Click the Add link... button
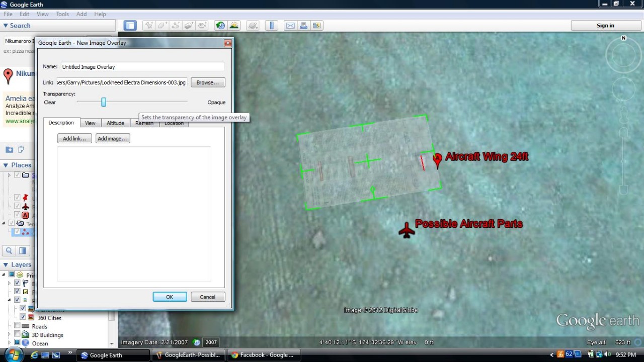The width and height of the screenshot is (644, 362). 74,139
